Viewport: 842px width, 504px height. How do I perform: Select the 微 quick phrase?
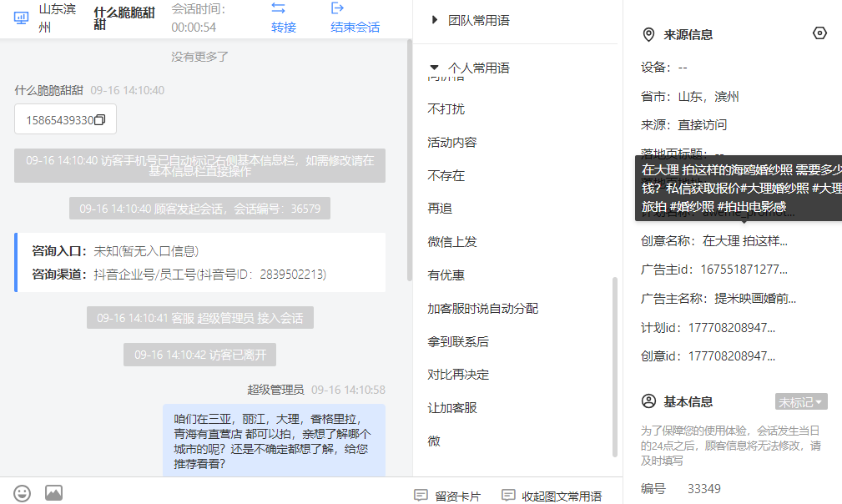(434, 441)
